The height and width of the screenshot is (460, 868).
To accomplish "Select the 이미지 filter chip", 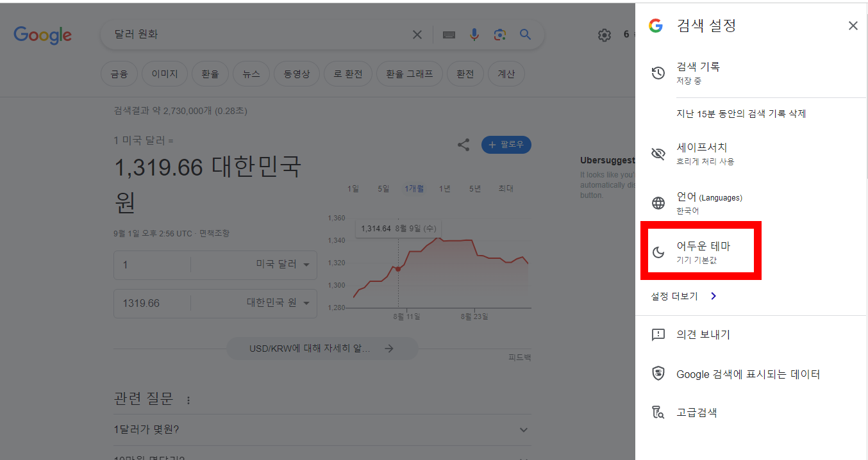I will (x=165, y=74).
